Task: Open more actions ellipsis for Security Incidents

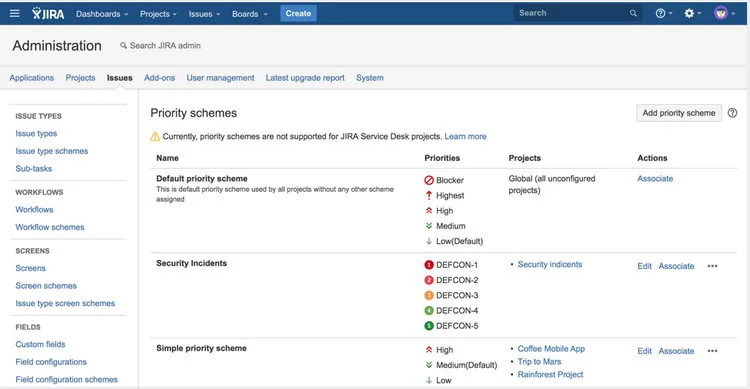Action: pyautogui.click(x=712, y=266)
